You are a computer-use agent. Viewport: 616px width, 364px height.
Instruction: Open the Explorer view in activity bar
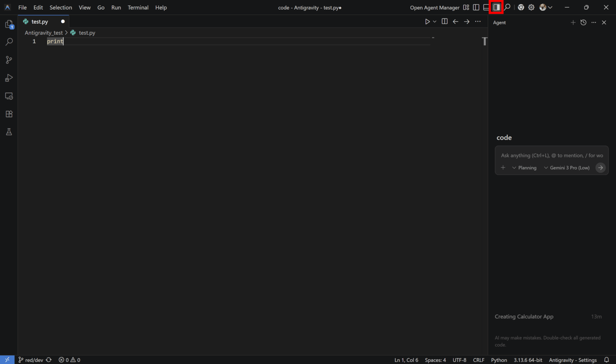click(x=9, y=24)
